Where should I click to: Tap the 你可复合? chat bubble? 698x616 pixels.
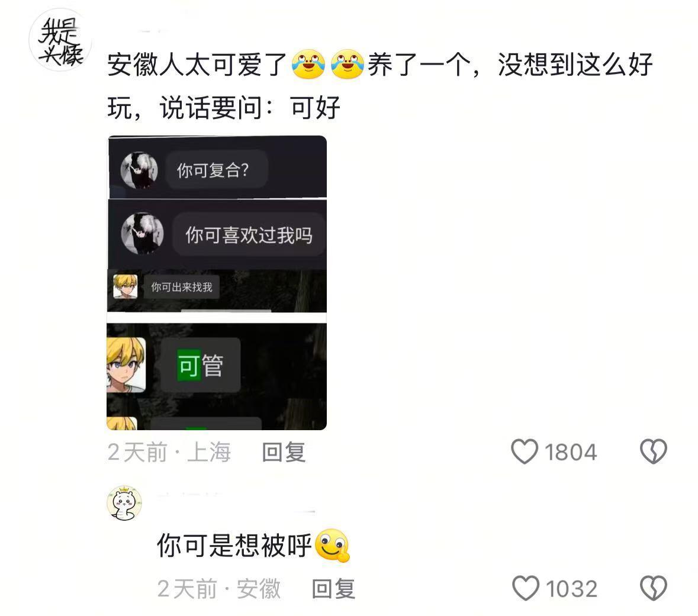coord(216,170)
